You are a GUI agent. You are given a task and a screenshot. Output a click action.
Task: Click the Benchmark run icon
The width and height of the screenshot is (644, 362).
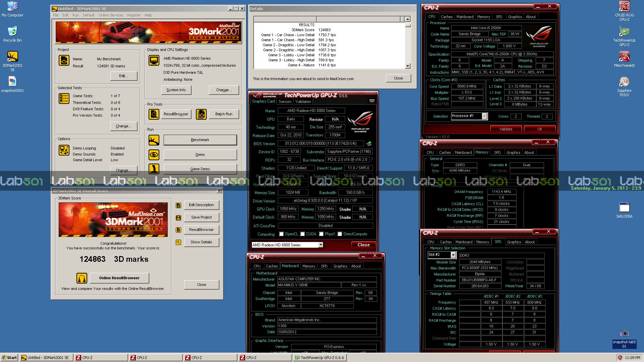click(x=154, y=140)
